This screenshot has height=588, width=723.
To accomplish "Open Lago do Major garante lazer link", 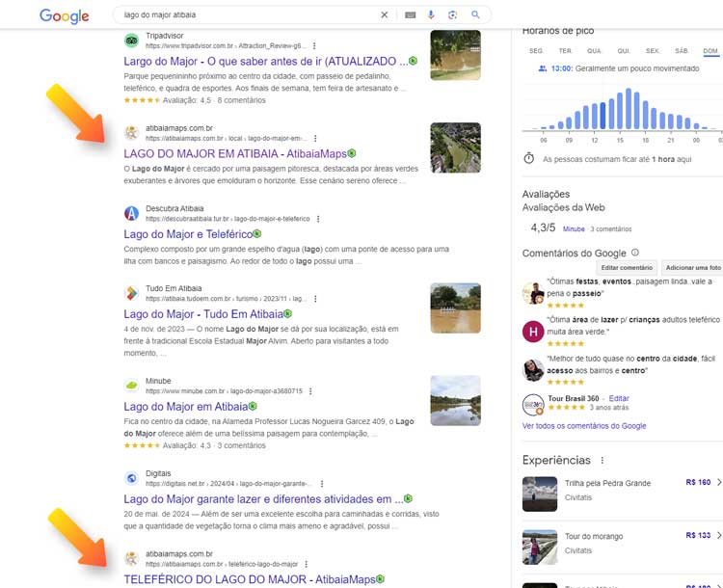I will click(x=263, y=499).
